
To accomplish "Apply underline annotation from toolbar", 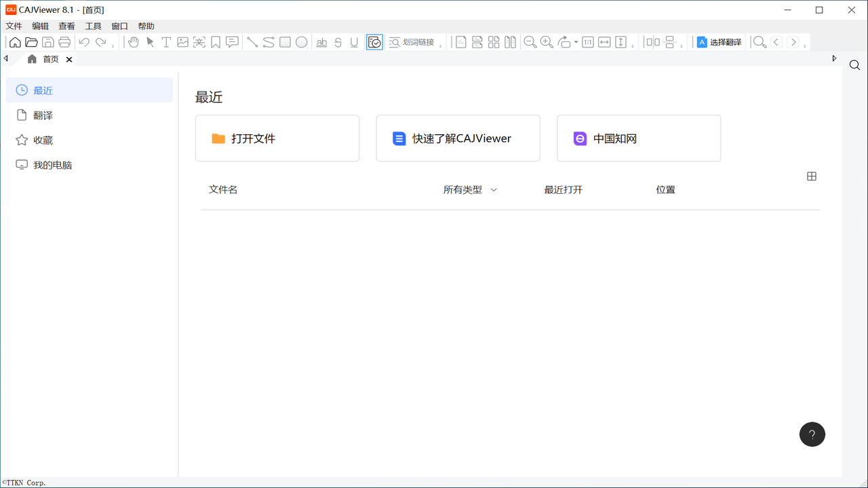I will pyautogui.click(x=353, y=41).
